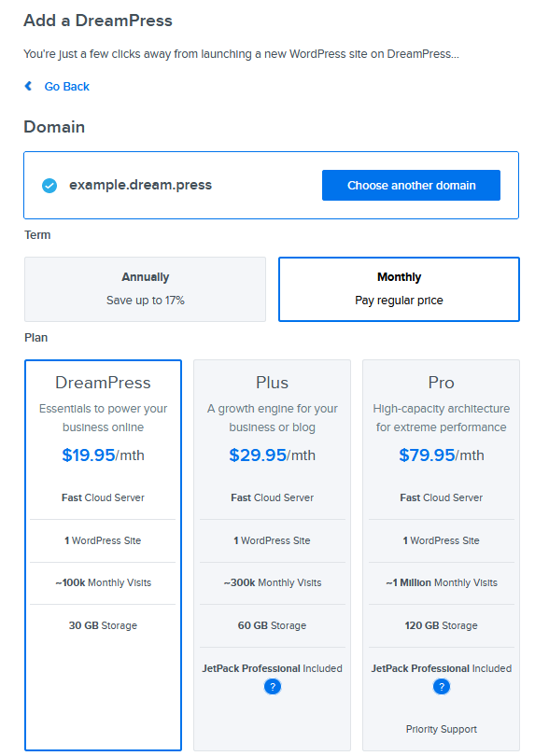This screenshot has width=535, height=756.
Task: Click ~300k Monthly Visits in Plus plan
Action: (272, 582)
